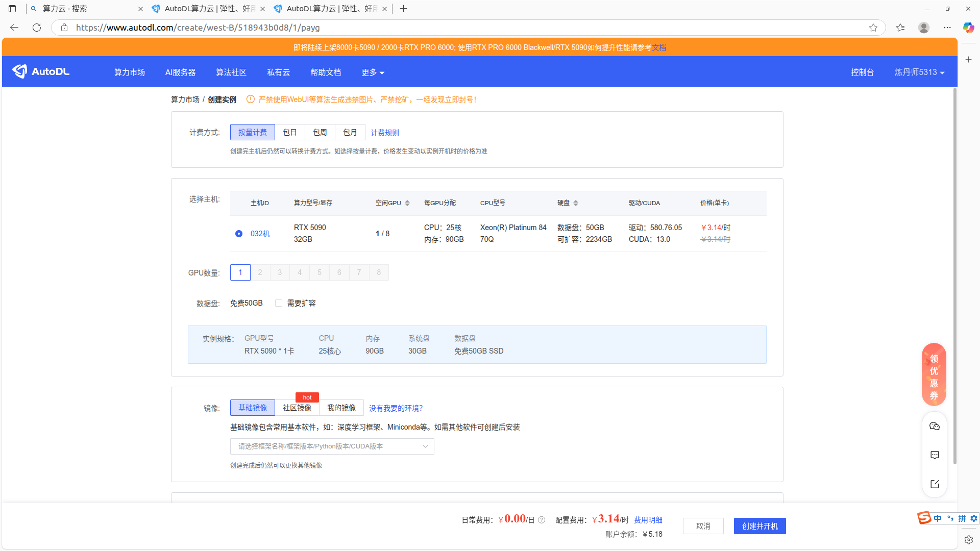Select 包月 billing option
Viewport: 980px width, 551px height.
[x=350, y=132]
